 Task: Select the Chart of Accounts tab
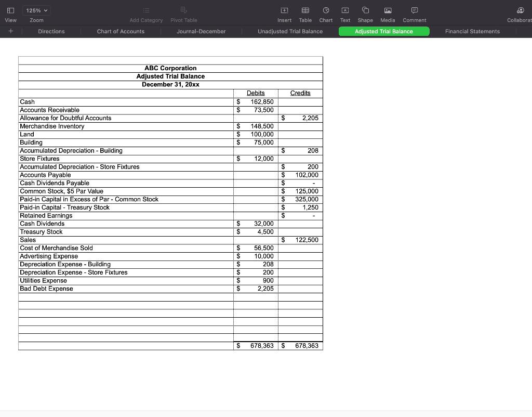coord(121,31)
